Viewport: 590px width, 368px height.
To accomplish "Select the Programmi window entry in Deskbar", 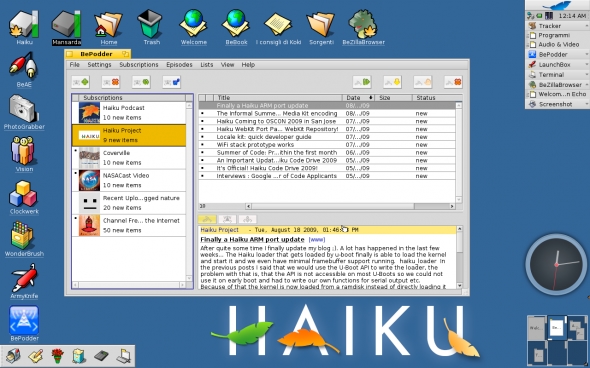I will (x=558, y=35).
